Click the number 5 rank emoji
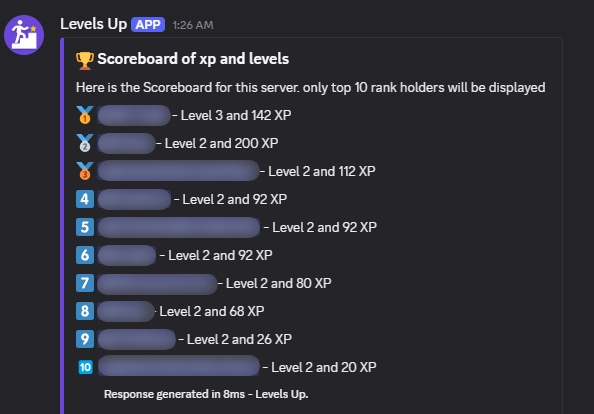 pyautogui.click(x=85, y=227)
